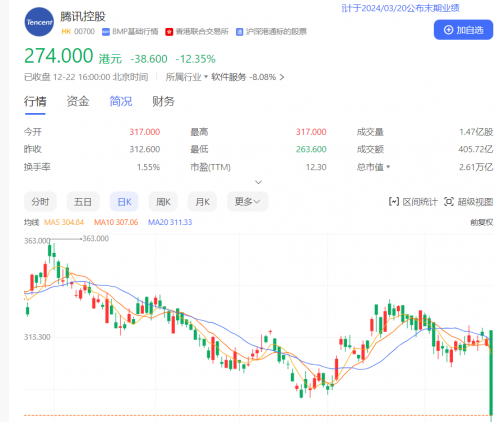Click the -38.600 price change value
This screenshot has height=422, width=500.
point(149,59)
